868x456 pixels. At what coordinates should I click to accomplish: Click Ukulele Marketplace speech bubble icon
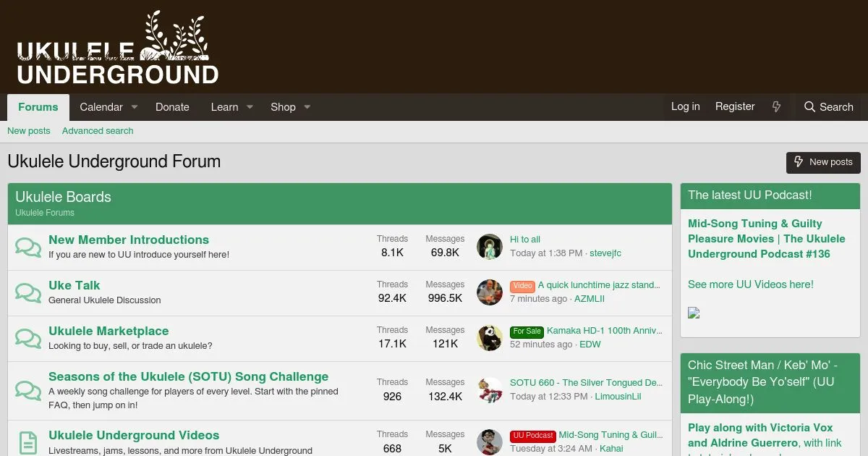(28, 338)
